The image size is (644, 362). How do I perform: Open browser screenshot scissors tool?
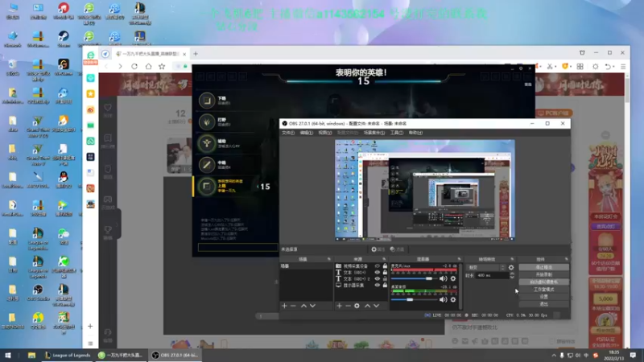pos(550,67)
